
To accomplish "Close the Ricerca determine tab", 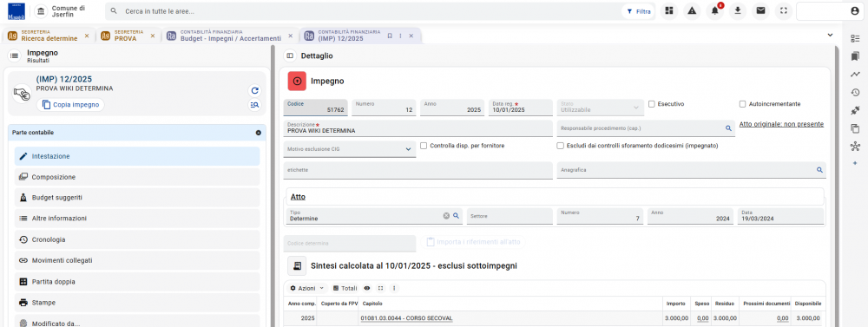I will [86, 36].
